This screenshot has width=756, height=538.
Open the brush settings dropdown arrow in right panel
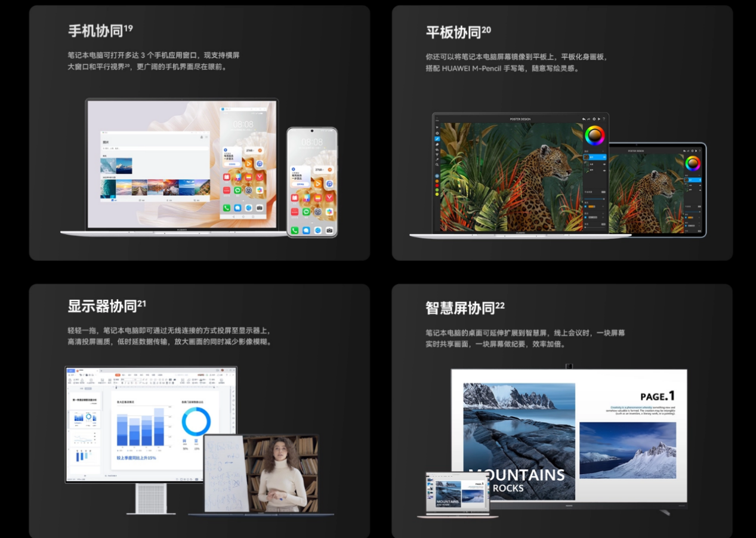[x=603, y=206]
